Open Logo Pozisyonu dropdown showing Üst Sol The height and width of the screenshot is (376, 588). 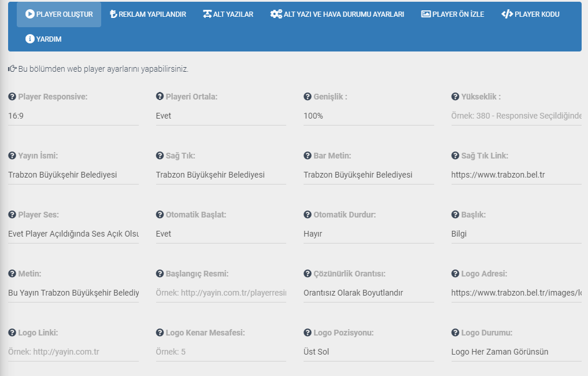[x=369, y=352]
